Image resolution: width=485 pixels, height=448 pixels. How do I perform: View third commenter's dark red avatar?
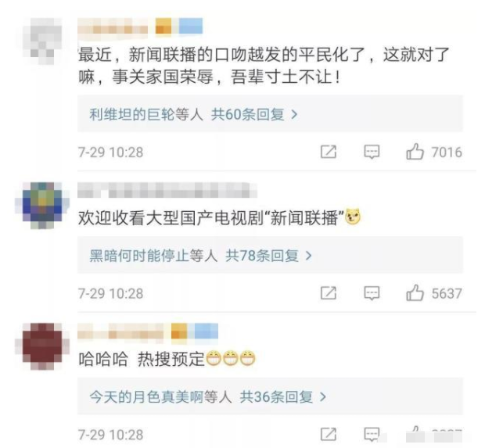coord(42,346)
